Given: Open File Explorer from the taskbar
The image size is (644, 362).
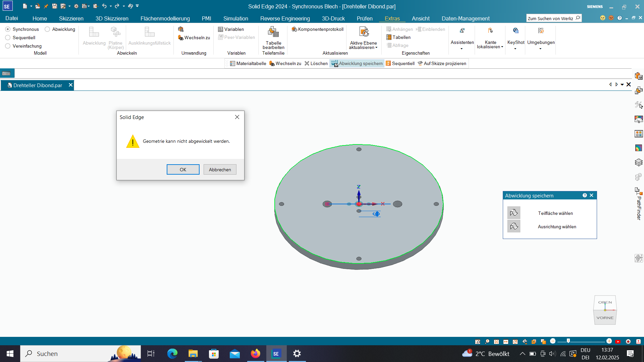Looking at the screenshot, I should [193, 354].
